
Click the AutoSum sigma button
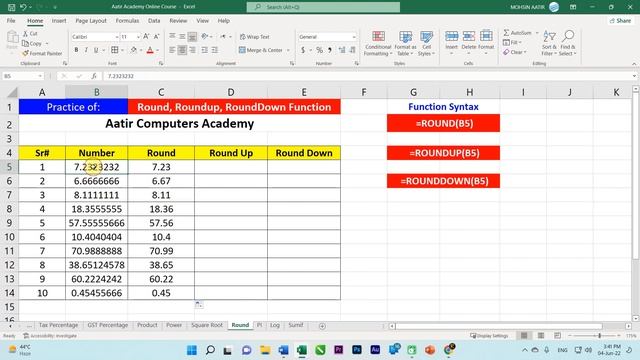[517, 33]
